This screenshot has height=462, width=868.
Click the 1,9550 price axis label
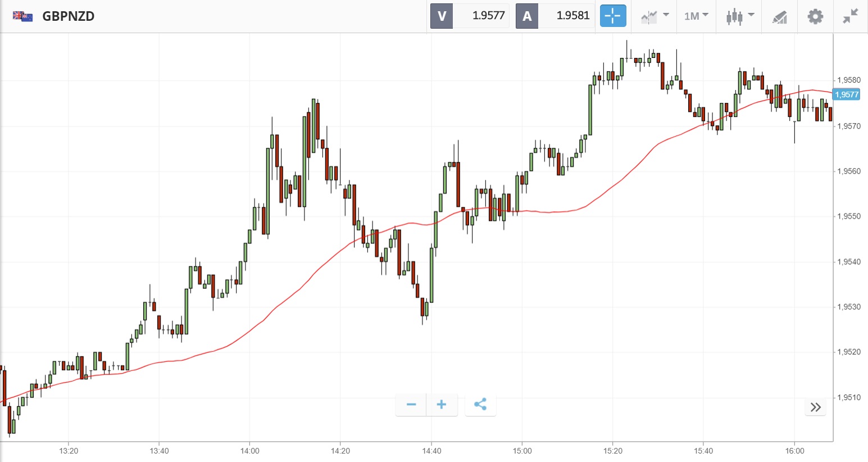coord(848,216)
